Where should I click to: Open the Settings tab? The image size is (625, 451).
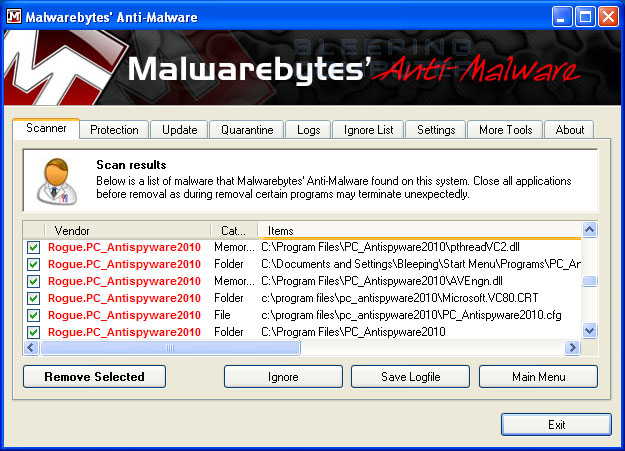point(436,130)
